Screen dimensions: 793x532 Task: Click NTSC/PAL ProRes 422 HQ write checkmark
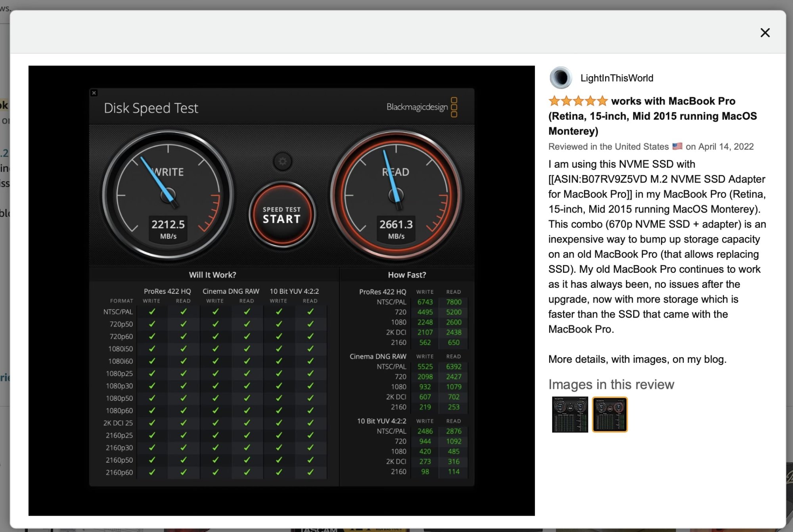tap(152, 312)
